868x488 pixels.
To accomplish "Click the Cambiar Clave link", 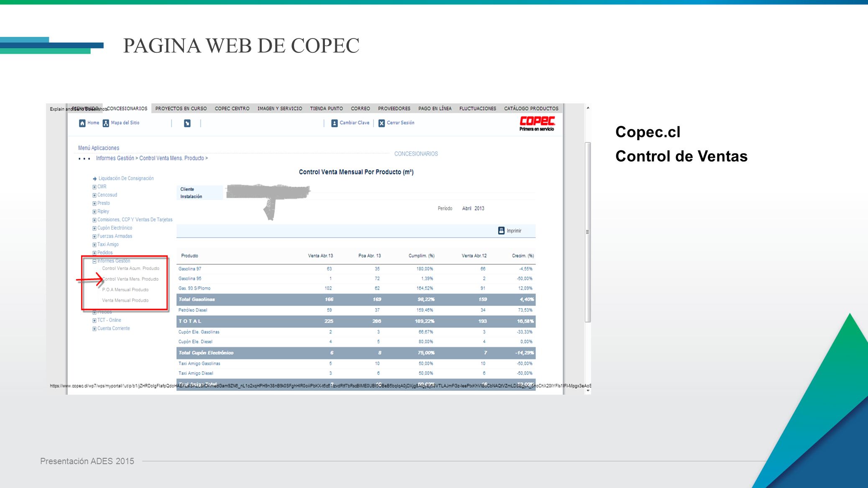I will (355, 123).
